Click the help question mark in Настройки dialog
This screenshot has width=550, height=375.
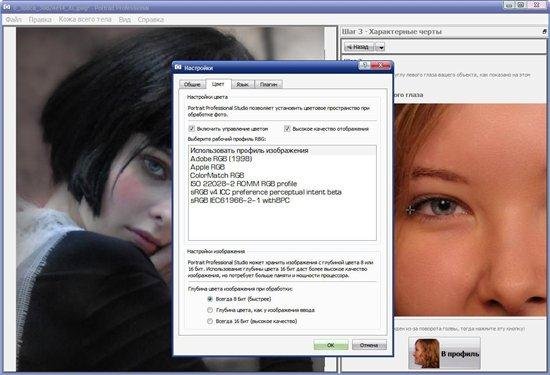[365, 66]
